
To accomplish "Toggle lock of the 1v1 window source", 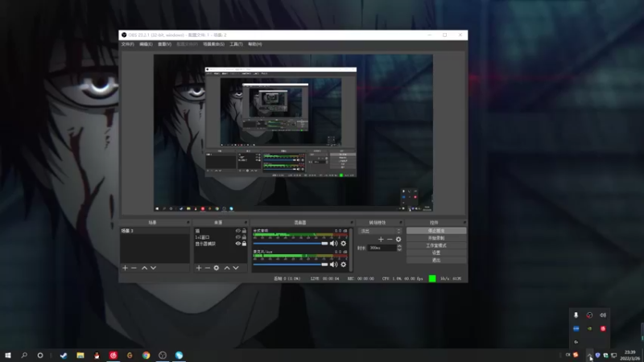I will 244,237.
